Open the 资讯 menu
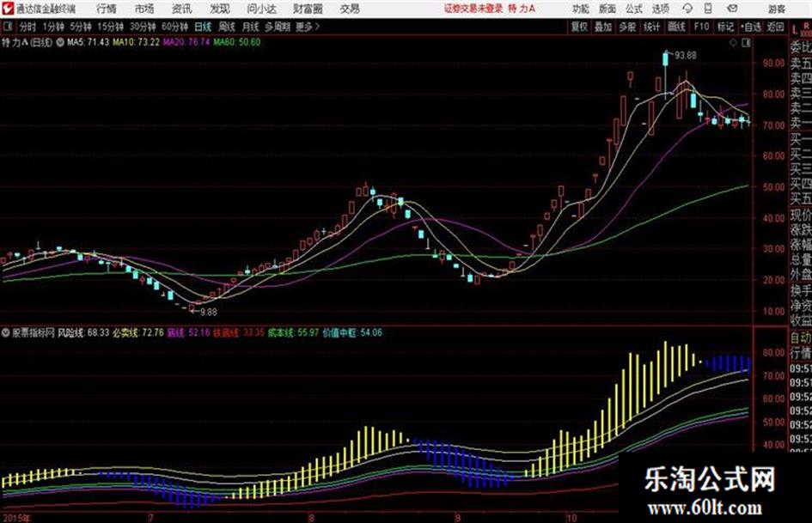The height and width of the screenshot is (523, 812). point(181,9)
